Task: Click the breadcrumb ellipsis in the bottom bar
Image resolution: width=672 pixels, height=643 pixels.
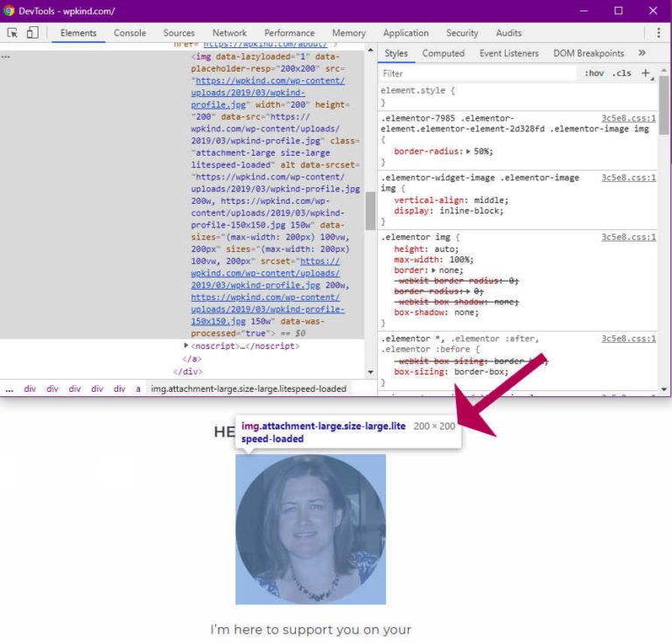Action: point(9,388)
